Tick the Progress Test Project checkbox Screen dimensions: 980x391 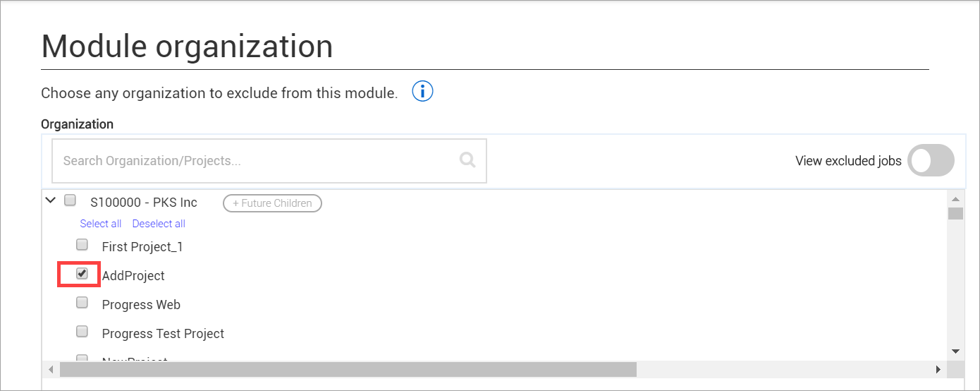point(82,332)
